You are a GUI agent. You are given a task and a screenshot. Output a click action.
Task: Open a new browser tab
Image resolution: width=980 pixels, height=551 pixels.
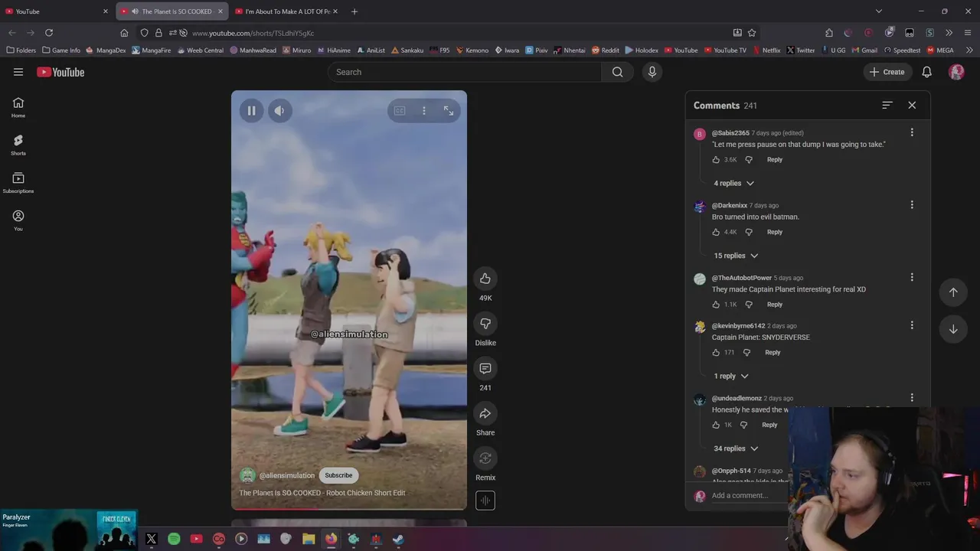click(354, 11)
